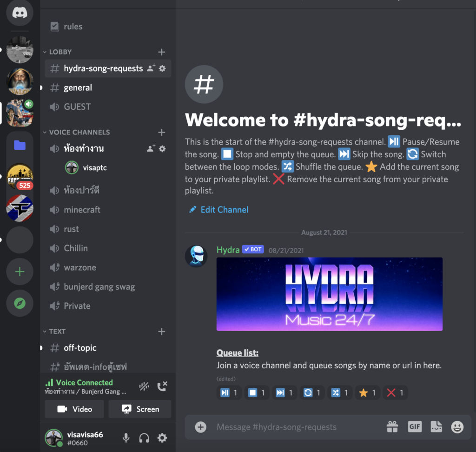Viewport: 476px width, 452px height.
Task: Open the top city-photo server icon
Action: pyautogui.click(x=20, y=50)
